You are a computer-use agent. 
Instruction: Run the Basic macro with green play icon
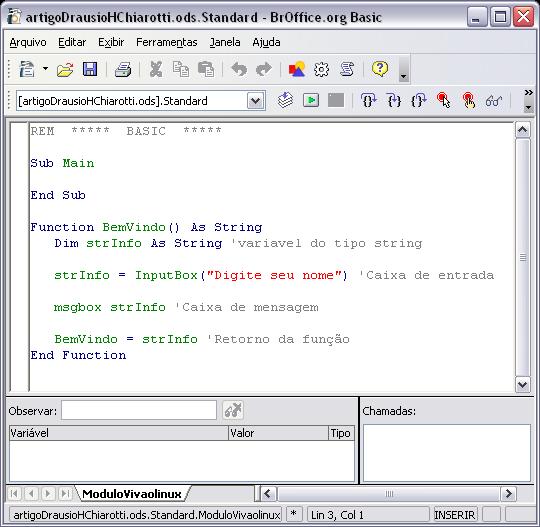(311, 101)
